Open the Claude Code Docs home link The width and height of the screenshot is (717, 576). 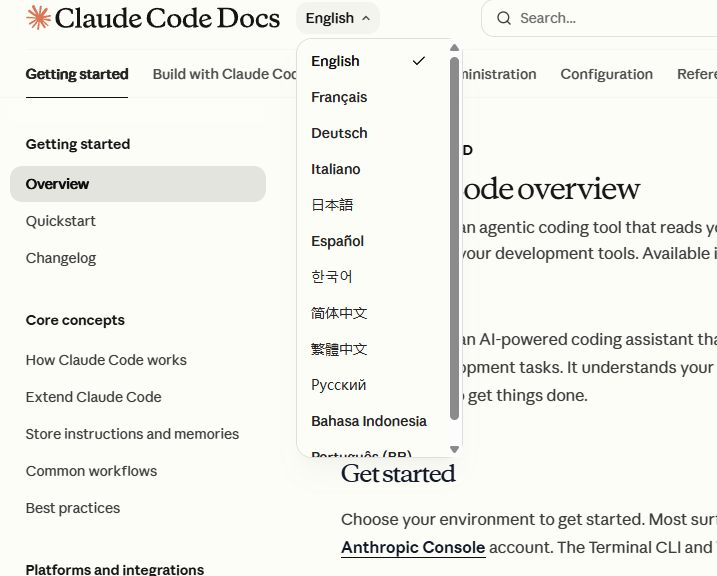[153, 18]
